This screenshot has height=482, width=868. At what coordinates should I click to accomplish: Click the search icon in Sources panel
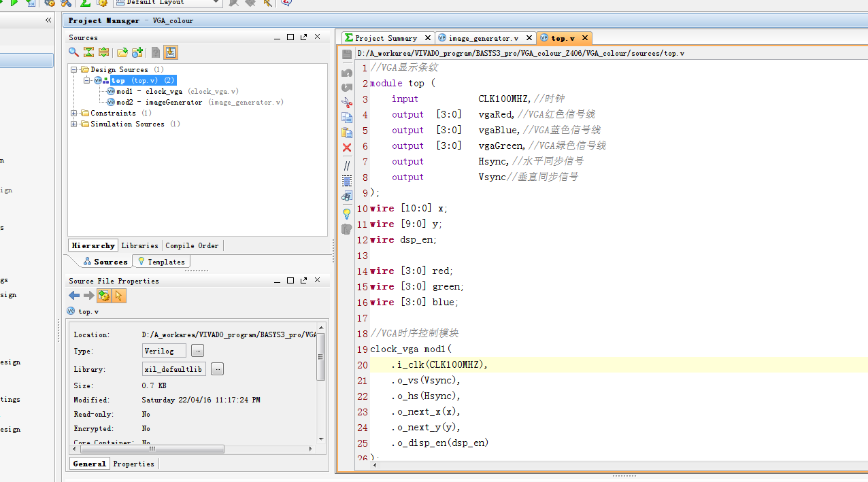pyautogui.click(x=73, y=52)
